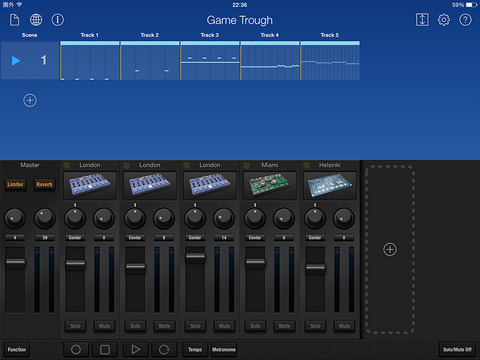Open the Miami gadget thumbnail
The height and width of the screenshot is (360, 480).
click(x=270, y=186)
